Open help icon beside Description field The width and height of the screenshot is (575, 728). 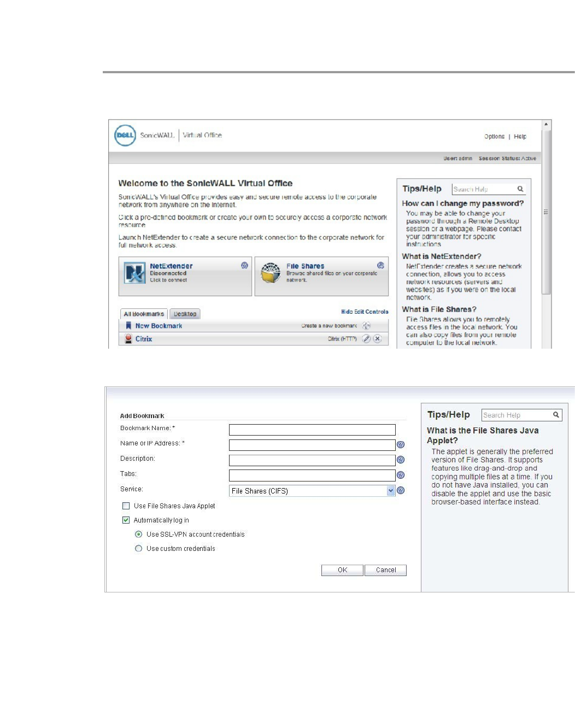click(x=401, y=460)
